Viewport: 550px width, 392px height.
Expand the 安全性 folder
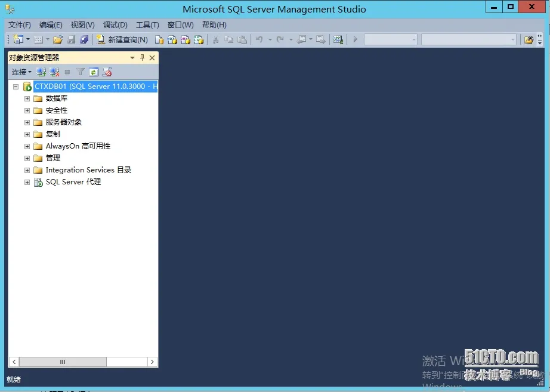tap(27, 110)
